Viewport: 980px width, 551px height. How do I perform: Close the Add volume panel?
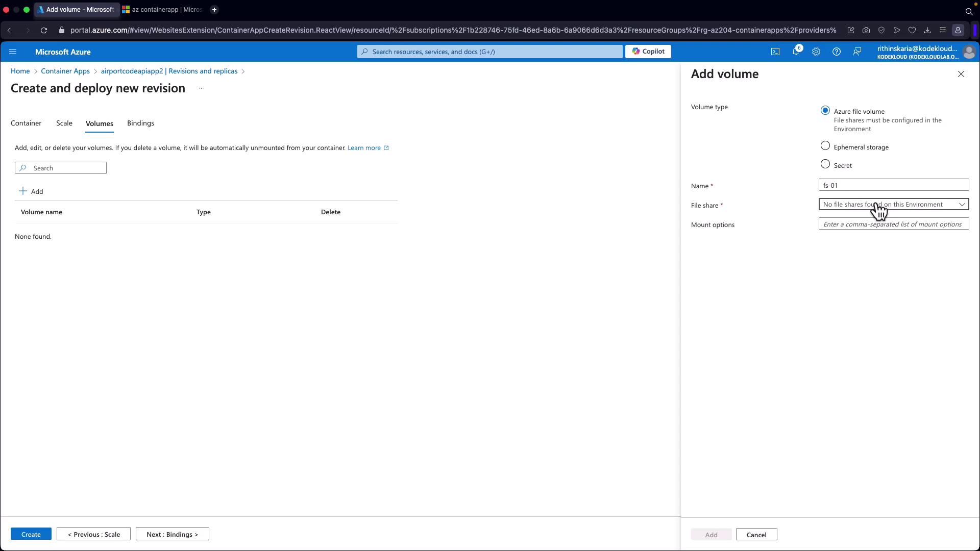(961, 74)
